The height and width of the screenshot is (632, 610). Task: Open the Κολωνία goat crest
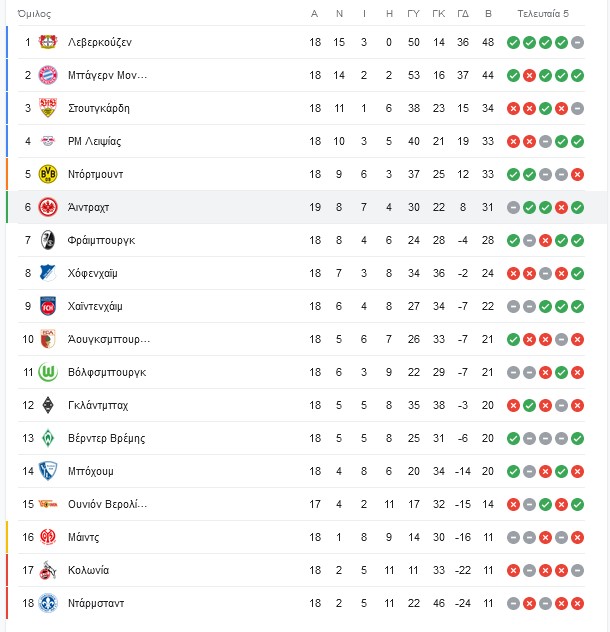(x=48, y=570)
